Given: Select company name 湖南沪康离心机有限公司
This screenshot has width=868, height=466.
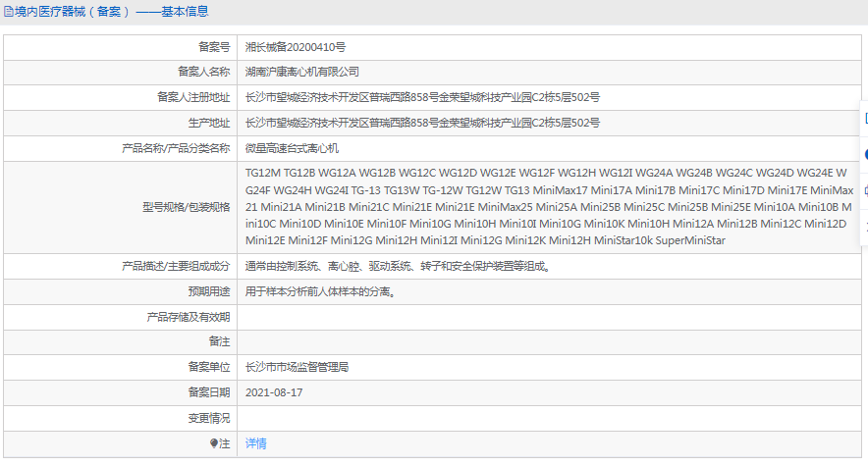Looking at the screenshot, I should [302, 72].
